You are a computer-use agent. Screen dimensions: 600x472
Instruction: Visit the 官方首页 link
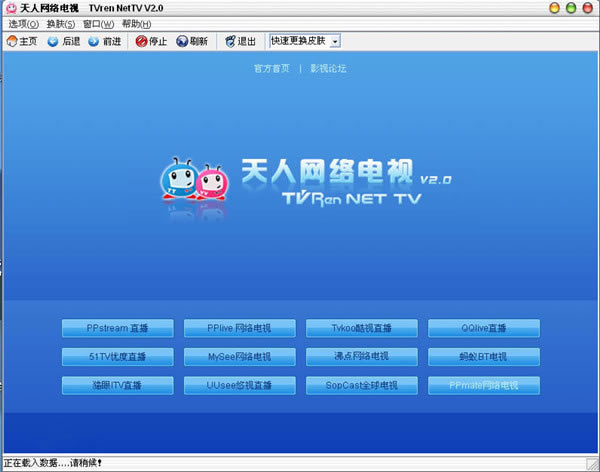[x=271, y=69]
